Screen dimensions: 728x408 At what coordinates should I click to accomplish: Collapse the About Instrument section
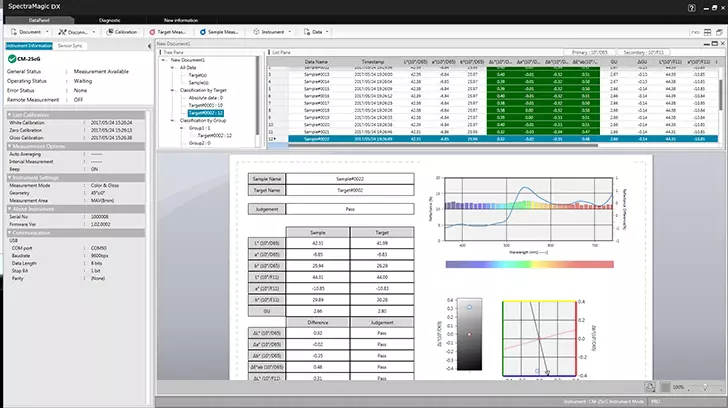[9, 209]
